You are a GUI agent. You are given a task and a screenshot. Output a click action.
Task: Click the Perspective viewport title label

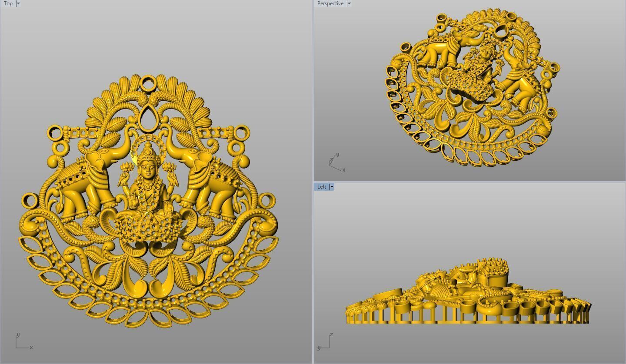330,3
